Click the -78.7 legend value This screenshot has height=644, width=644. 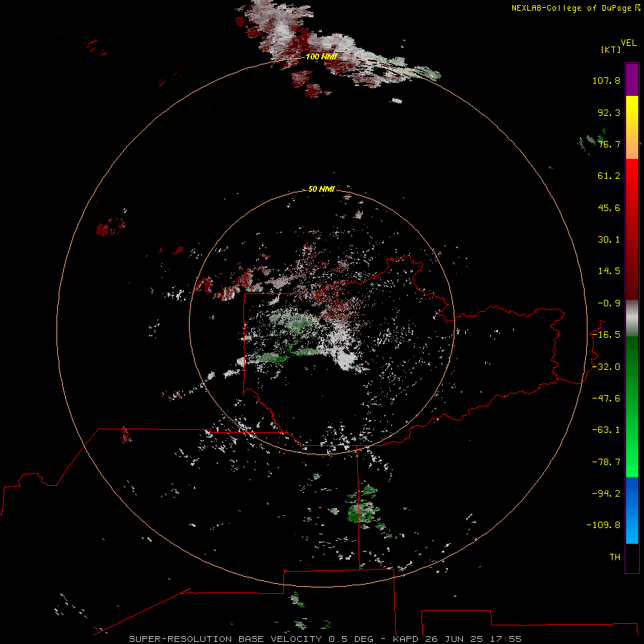606,462
